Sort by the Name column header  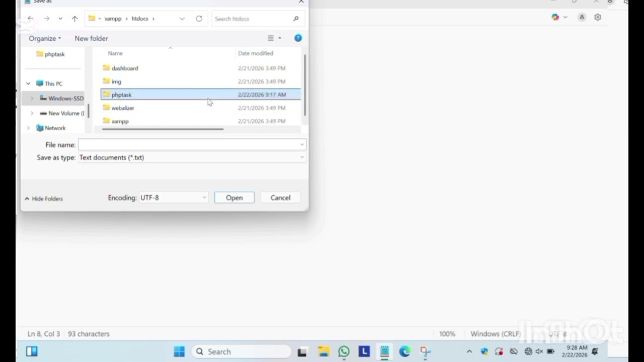point(115,53)
